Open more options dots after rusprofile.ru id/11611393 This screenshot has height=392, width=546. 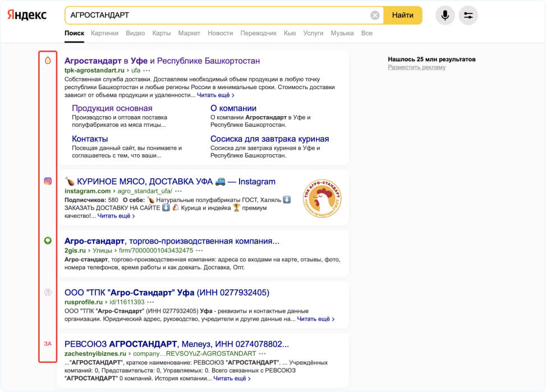(150, 302)
